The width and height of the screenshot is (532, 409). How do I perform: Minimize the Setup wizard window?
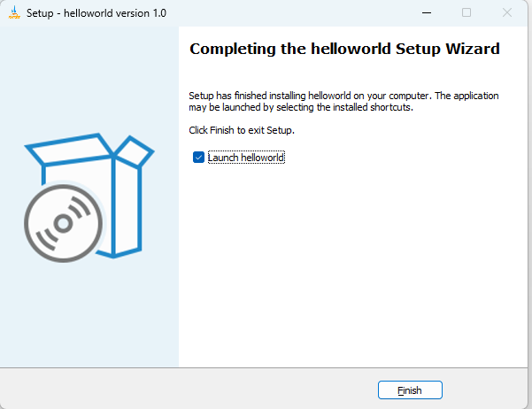427,13
